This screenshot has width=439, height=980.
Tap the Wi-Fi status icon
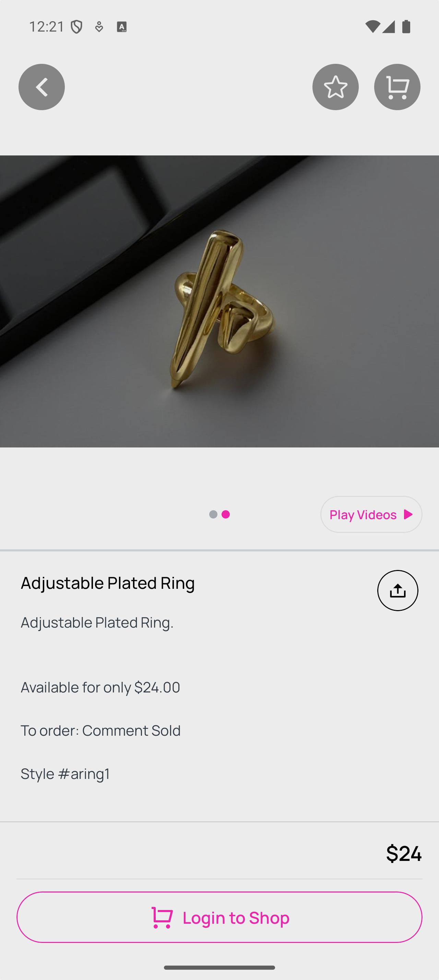click(372, 27)
